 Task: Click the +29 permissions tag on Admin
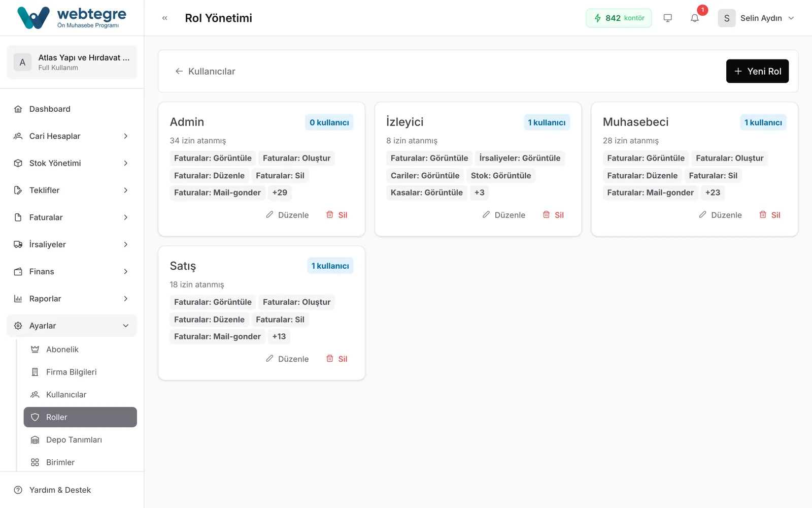pyautogui.click(x=280, y=193)
